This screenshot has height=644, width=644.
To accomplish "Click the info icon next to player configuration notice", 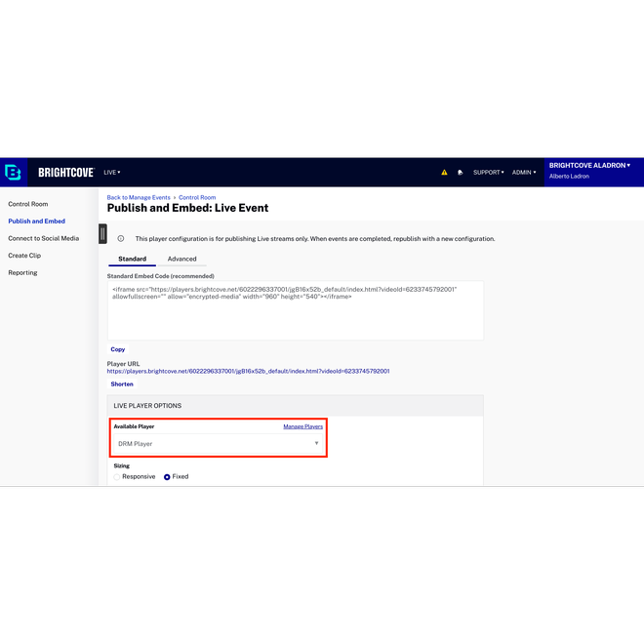I will tap(121, 238).
